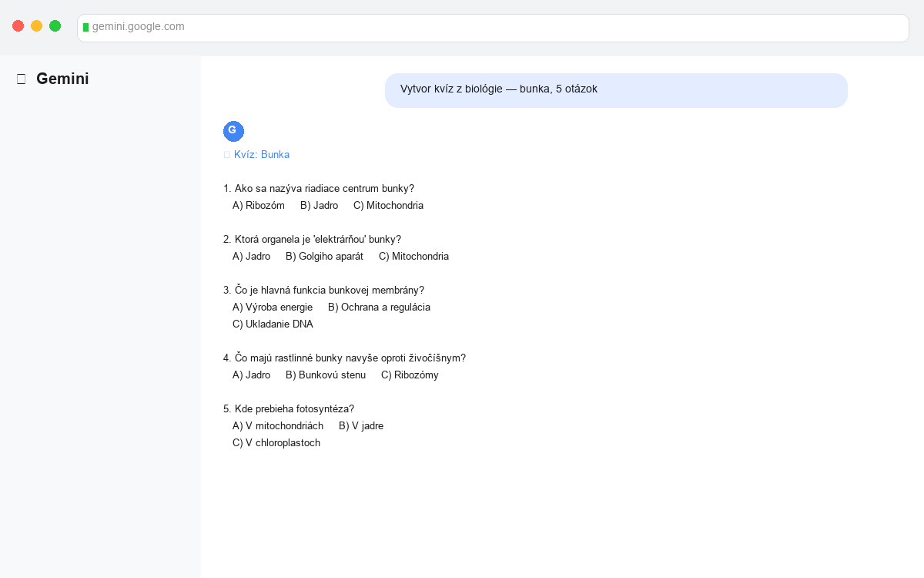
Task: Click the green zoom traffic-light button
Action: coord(55,25)
